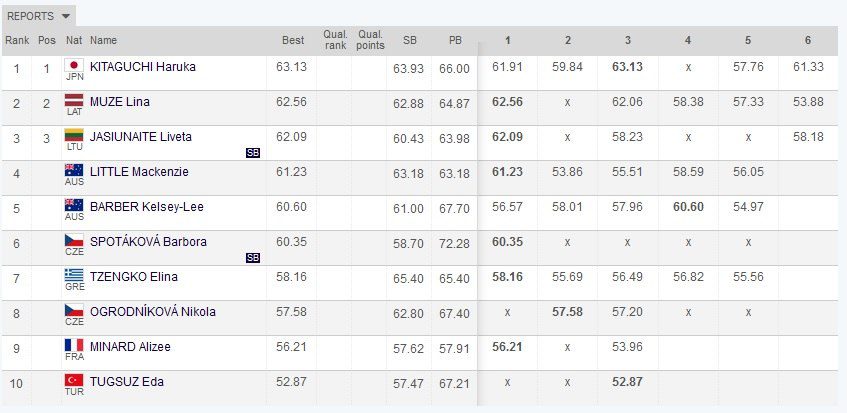Sort by the Best column header

(293, 40)
